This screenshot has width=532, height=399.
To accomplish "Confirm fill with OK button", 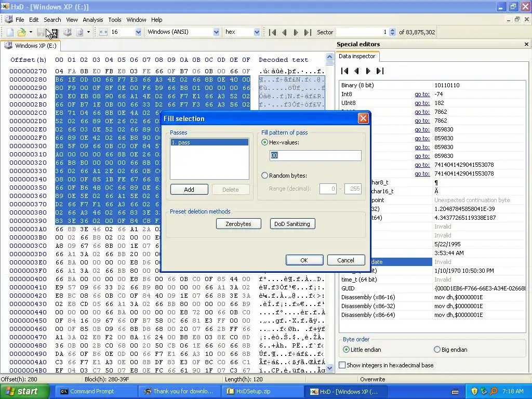I will [304, 260].
